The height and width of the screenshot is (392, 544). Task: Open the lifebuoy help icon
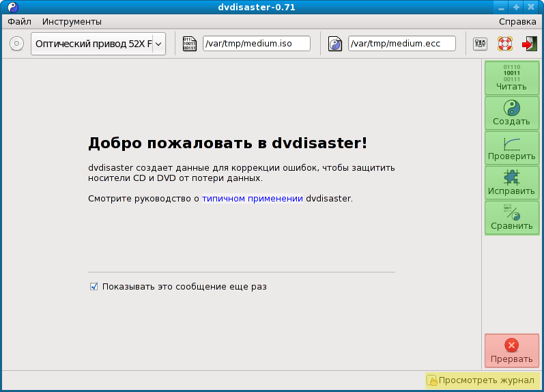505,44
